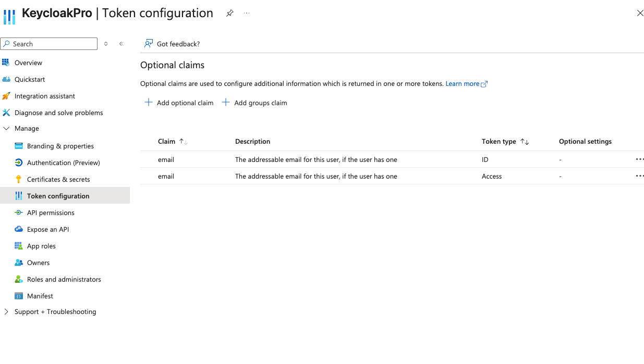644x364 pixels.
Task: Click the plus icon for Add optional claim
Action: coord(149,103)
